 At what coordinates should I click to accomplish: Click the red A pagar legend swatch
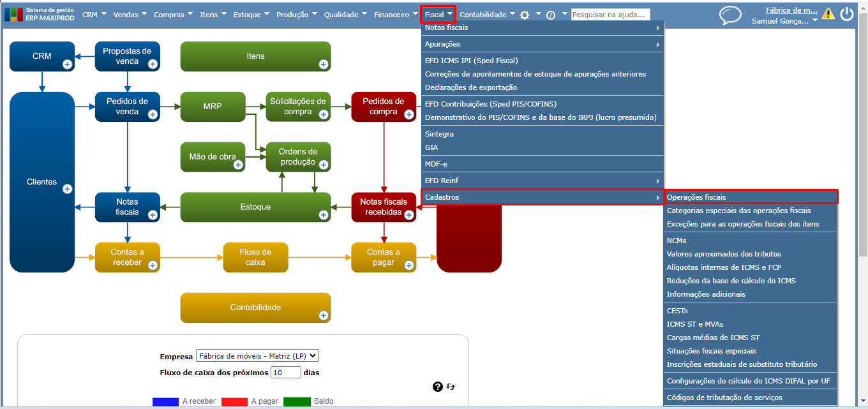[x=234, y=401]
